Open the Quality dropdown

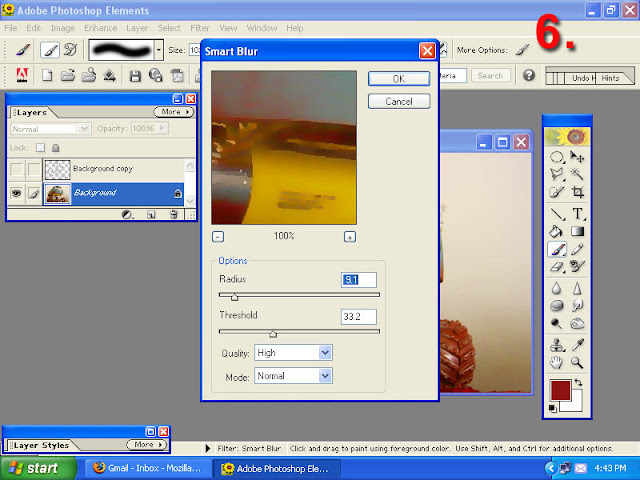325,353
